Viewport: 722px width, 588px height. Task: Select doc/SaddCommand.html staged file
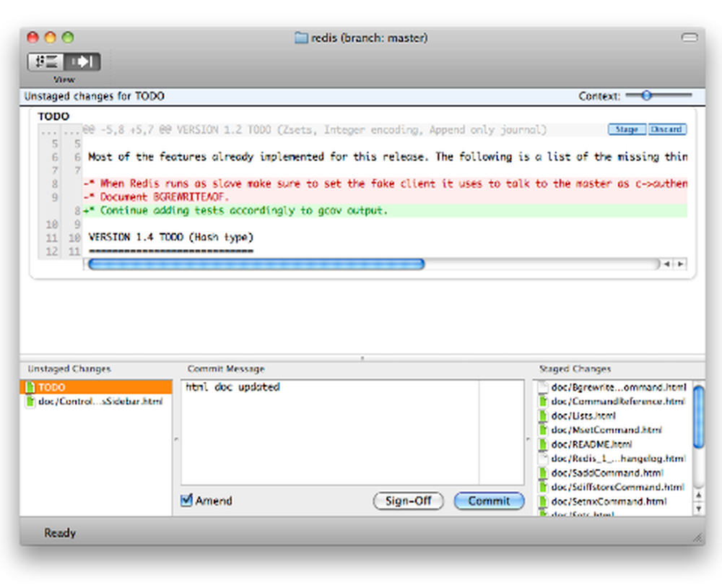click(x=613, y=473)
